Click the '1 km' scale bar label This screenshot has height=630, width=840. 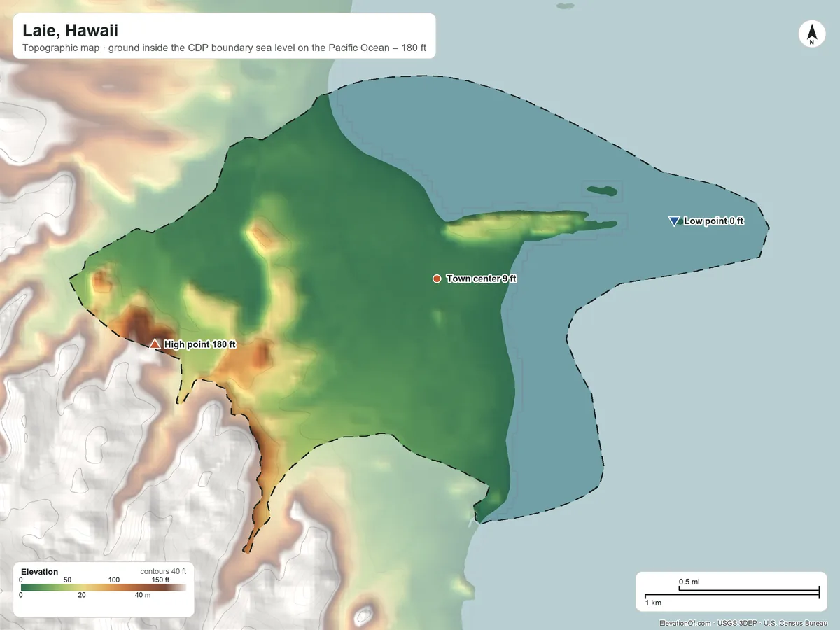click(653, 603)
